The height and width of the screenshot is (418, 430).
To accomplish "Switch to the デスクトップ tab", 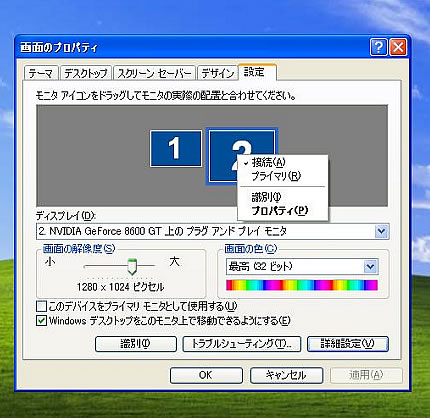I will click(86, 73).
